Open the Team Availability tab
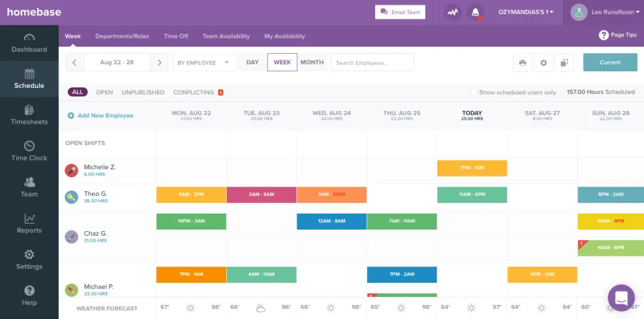644x319 pixels. click(226, 36)
